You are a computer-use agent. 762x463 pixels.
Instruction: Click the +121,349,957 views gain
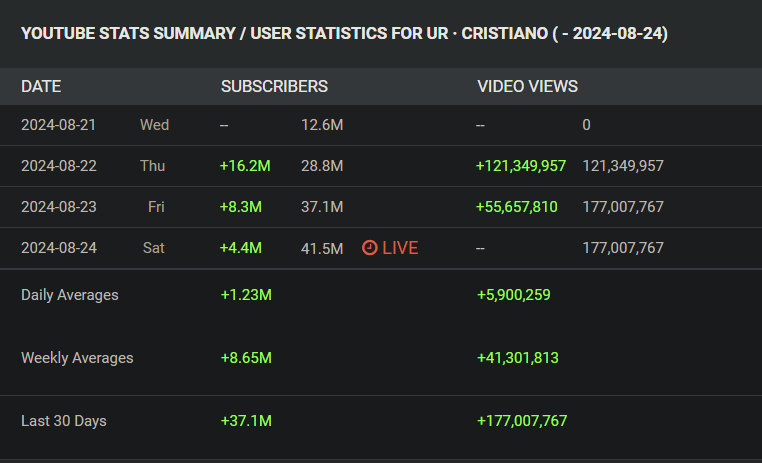(520, 166)
